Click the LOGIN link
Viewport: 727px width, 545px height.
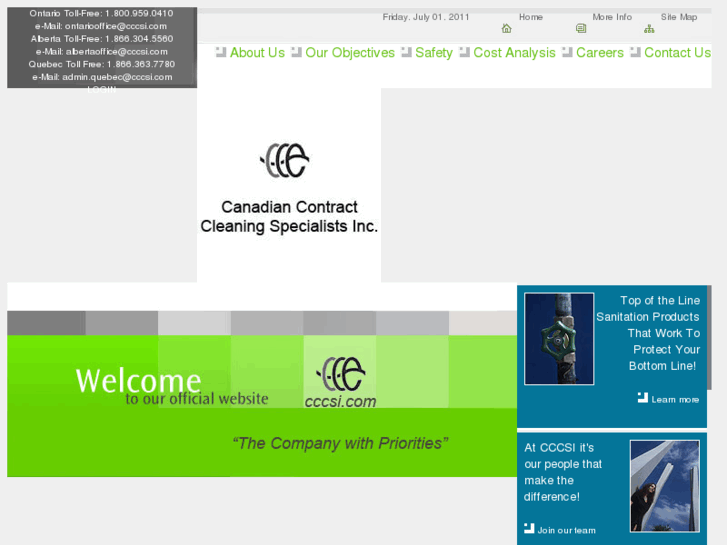pos(102,90)
